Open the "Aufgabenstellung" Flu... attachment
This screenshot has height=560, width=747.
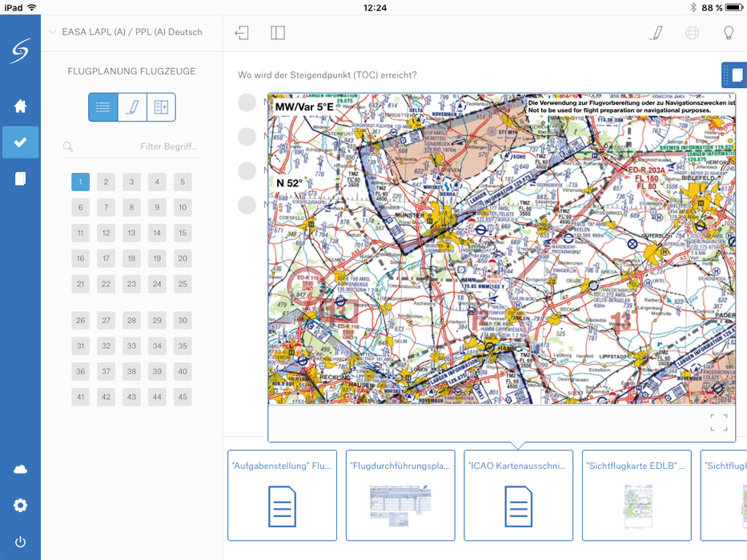click(282, 495)
